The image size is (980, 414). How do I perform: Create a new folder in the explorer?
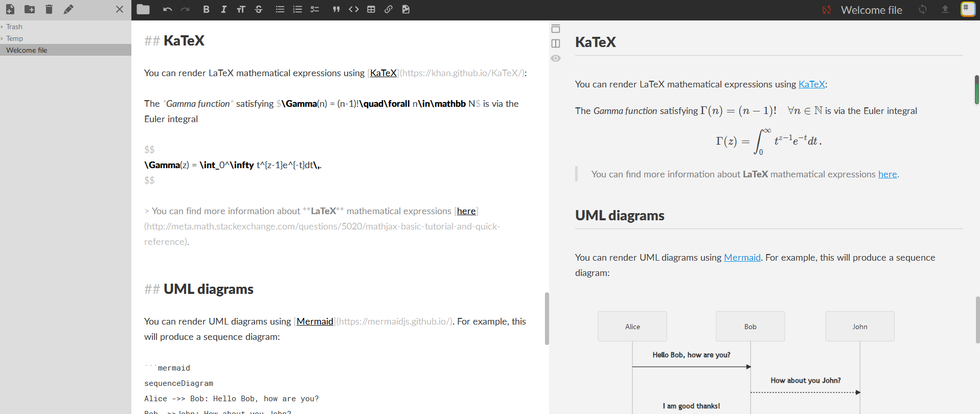(30, 9)
